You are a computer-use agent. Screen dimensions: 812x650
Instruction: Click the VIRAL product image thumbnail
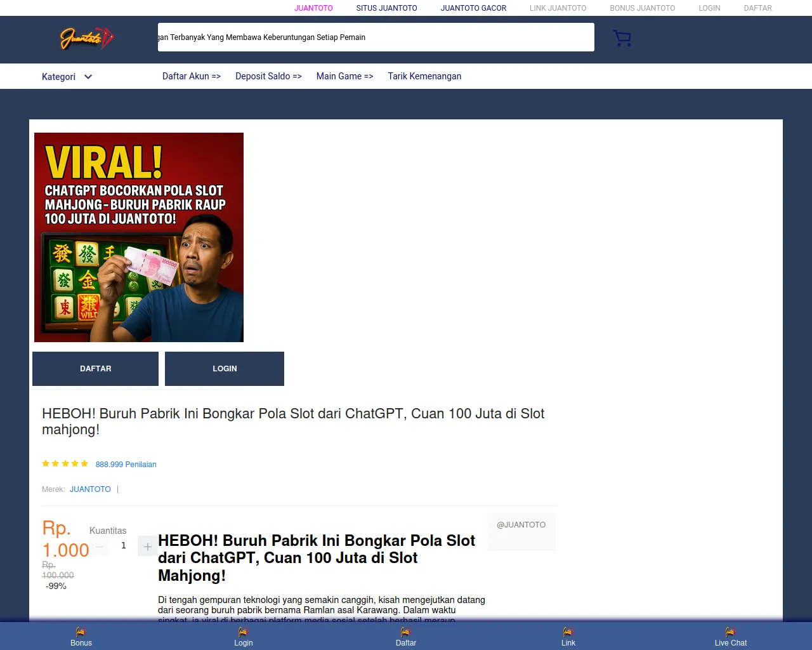click(x=139, y=237)
